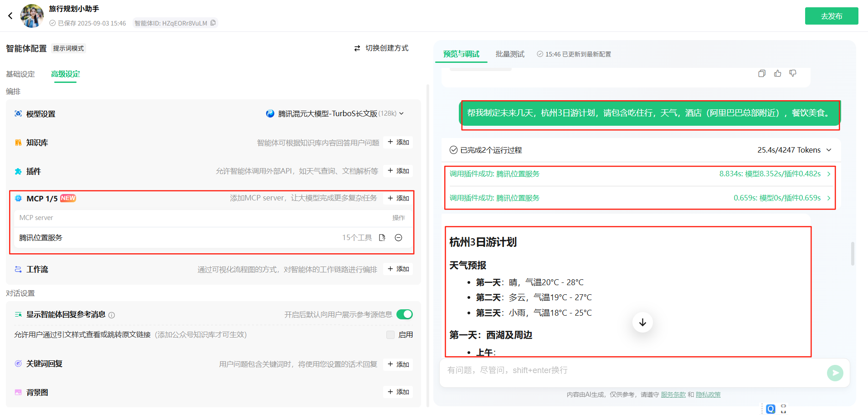Image resolution: width=868 pixels, height=415 pixels.
Task: Click the 去发布 publish button
Action: pos(831,16)
